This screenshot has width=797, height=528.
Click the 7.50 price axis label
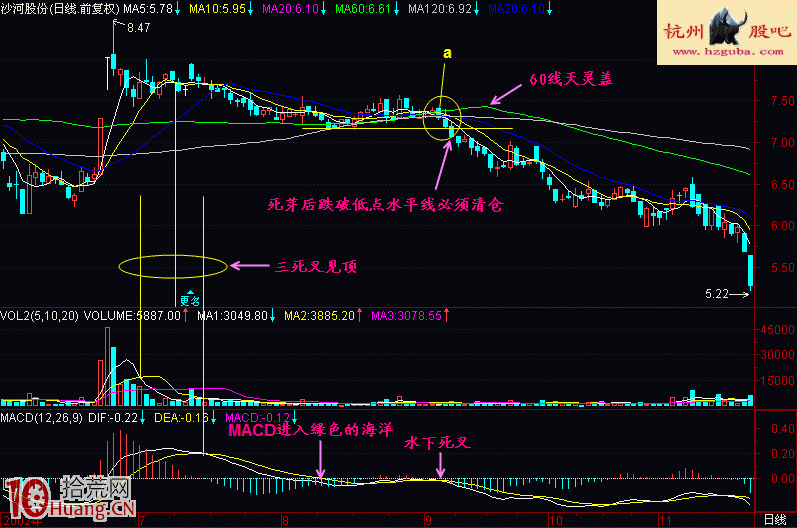782,101
